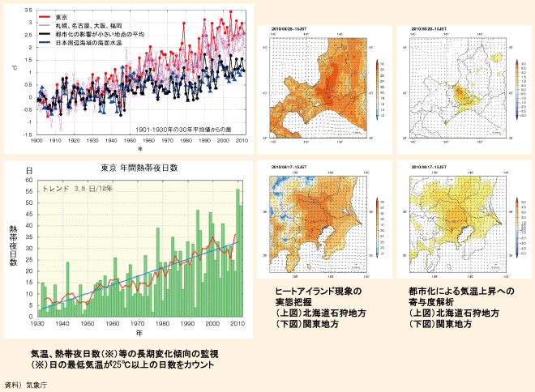Image resolution: width=535 pixels, height=392 pixels.
Task: Click the caption ヒートアイランド現象の実態把握
Action: pyautogui.click(x=319, y=296)
